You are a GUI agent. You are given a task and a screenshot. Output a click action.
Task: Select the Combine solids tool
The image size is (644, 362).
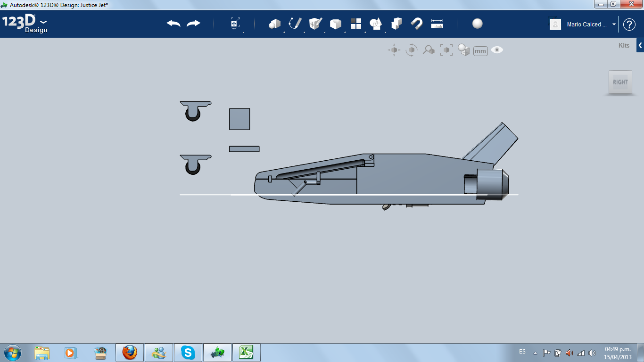pos(396,24)
